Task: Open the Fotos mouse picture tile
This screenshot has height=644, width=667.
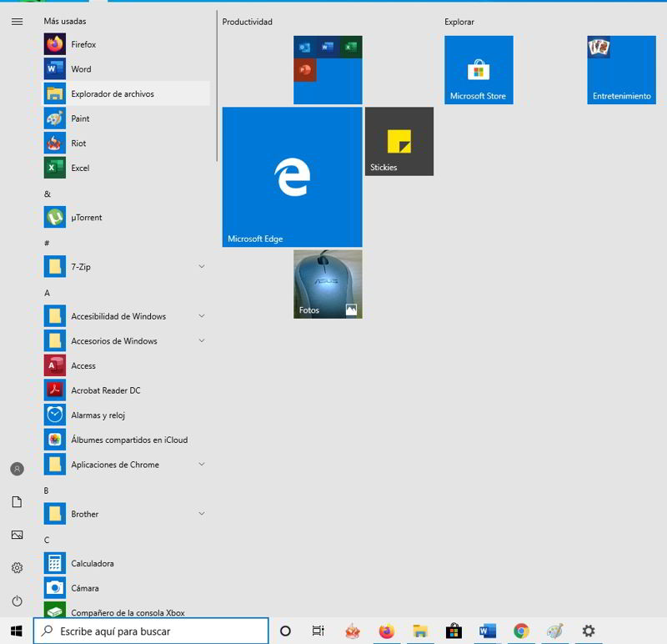Action: 328,284
